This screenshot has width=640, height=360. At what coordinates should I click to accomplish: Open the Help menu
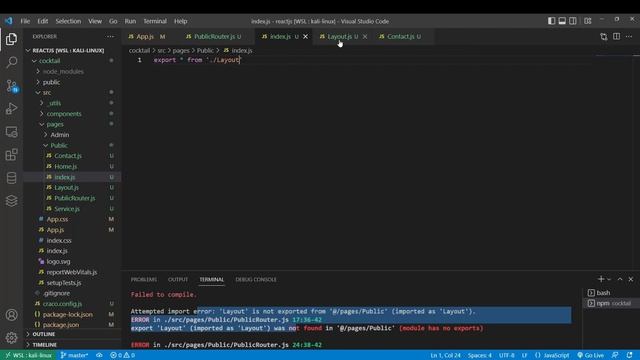click(x=180, y=21)
